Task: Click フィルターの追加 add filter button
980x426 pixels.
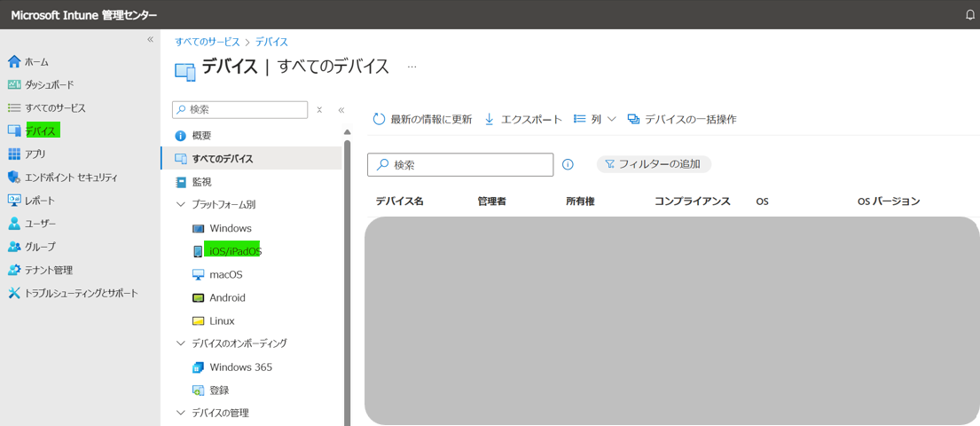Action: pos(654,164)
